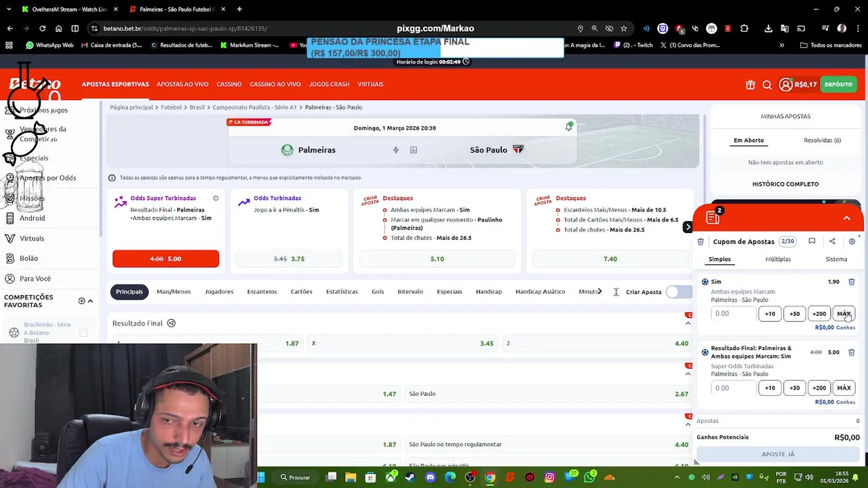Open the Resolvidas (6) tab in Minhas Apostas
This screenshot has width=868, height=488.
[822, 140]
